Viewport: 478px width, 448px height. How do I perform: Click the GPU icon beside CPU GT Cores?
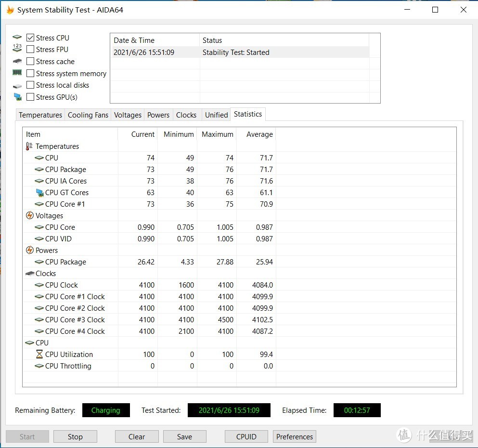(40, 192)
